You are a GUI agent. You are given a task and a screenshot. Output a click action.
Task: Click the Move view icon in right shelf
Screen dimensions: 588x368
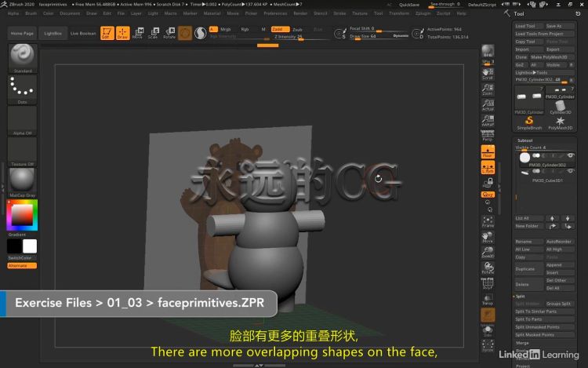tap(488, 237)
